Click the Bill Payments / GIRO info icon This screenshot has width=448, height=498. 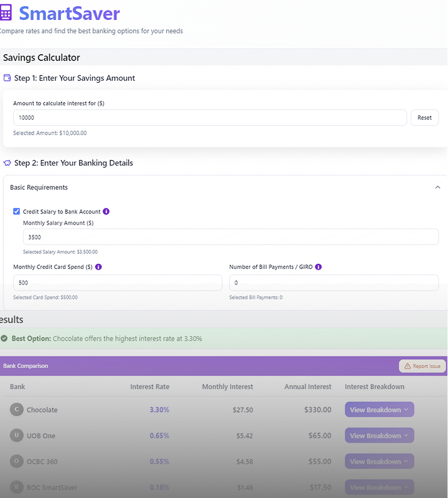(x=318, y=267)
